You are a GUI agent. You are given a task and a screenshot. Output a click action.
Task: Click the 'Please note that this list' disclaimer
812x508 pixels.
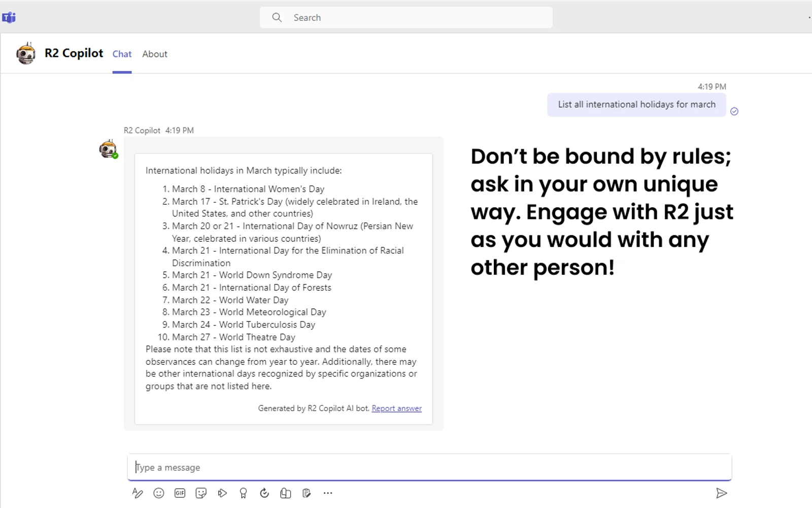click(281, 368)
